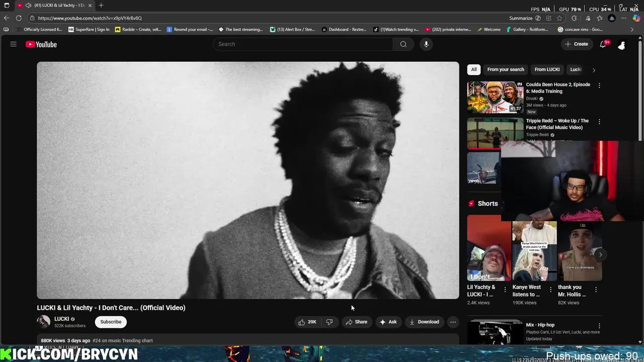The image size is (644, 362).
Task: Open Coulda Been House video thumbnail
Action: [x=496, y=97]
